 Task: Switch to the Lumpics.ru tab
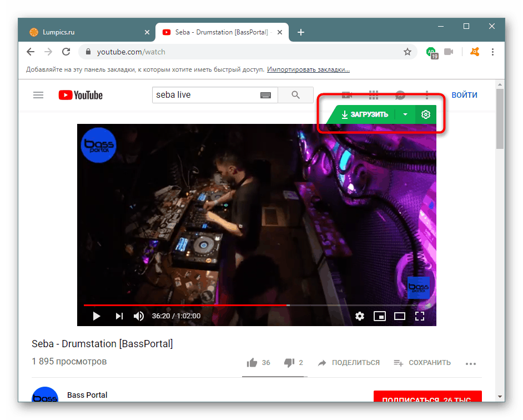pyautogui.click(x=87, y=32)
